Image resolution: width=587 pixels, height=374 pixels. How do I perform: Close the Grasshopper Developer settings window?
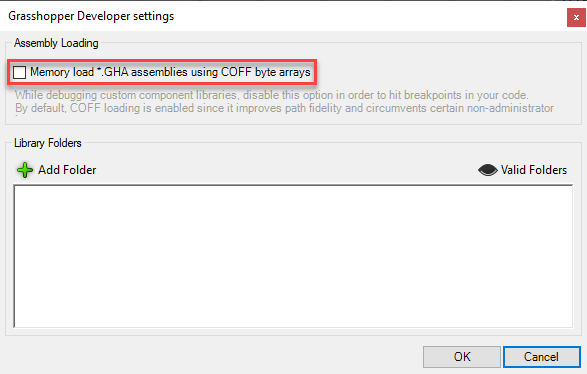[576, 18]
